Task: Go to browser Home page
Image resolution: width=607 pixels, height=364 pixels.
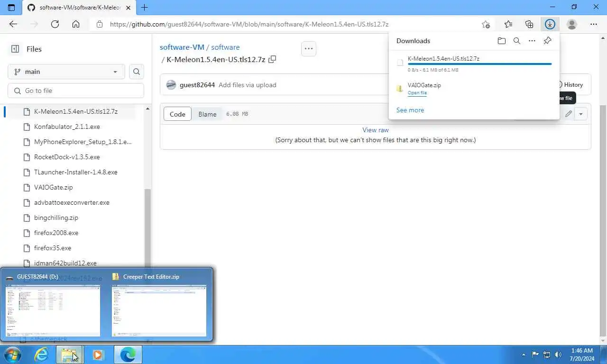Action: tap(76, 24)
